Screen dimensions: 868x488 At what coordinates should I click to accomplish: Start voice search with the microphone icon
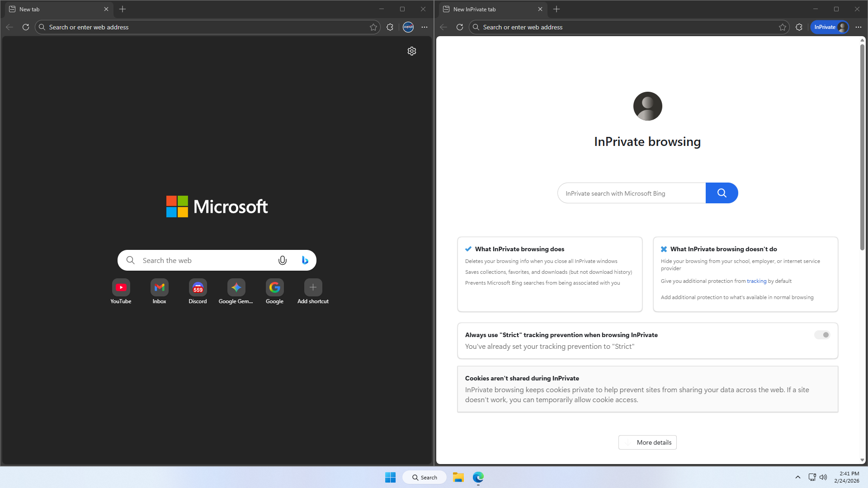[283, 260]
